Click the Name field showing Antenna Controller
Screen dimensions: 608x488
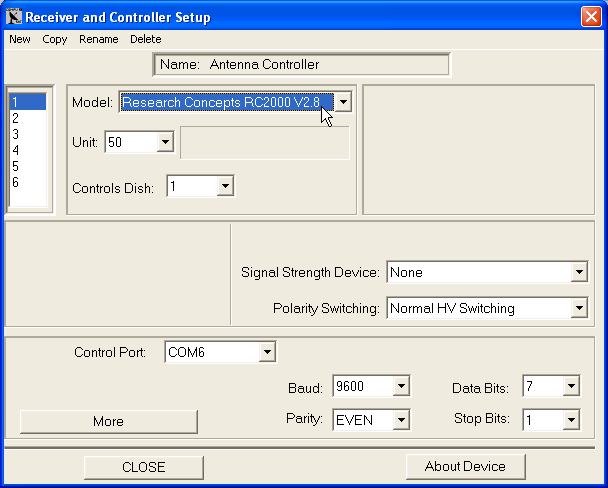[302, 65]
